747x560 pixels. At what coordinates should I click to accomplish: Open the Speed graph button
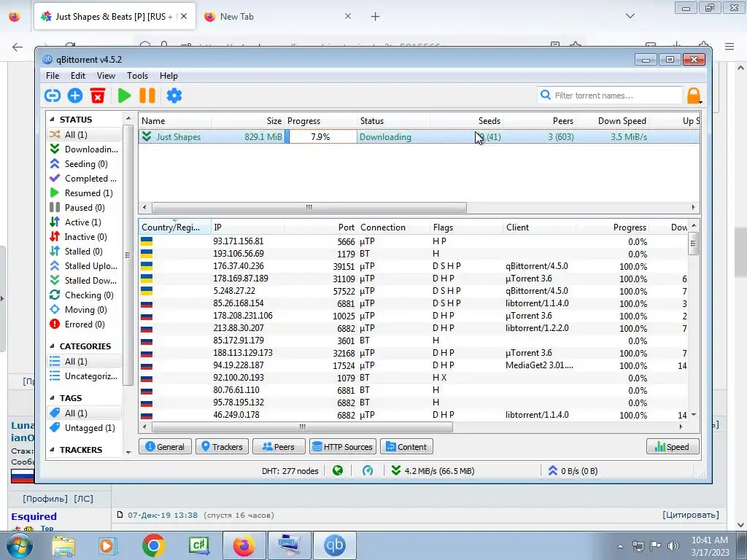tap(673, 447)
